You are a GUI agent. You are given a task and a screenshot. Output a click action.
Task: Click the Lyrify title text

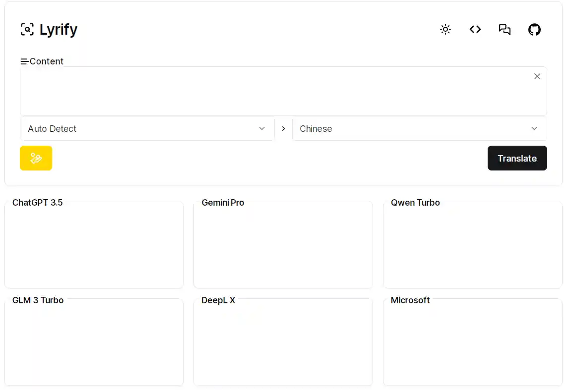coord(59,30)
